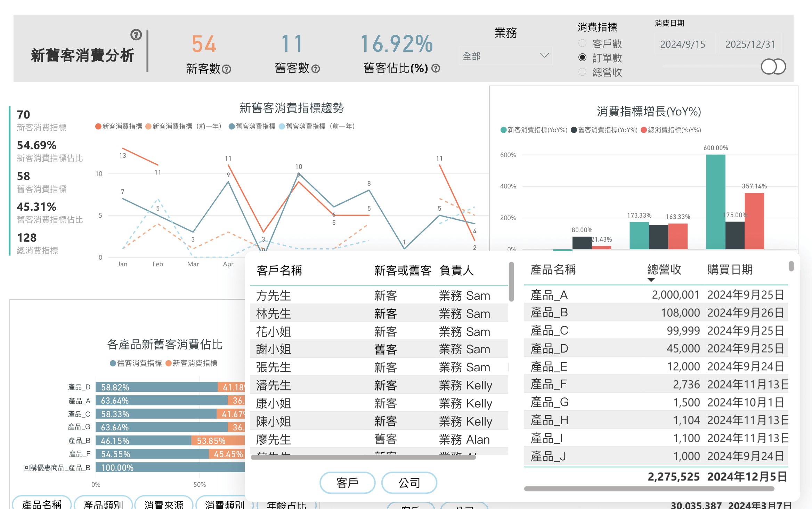Click the 總營收 column header to sort
812x509 pixels.
tap(664, 269)
